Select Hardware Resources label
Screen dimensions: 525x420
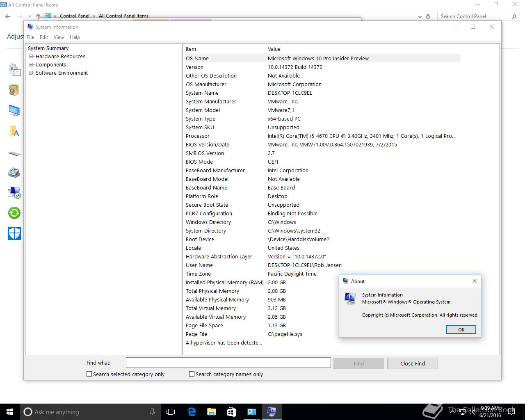pos(60,57)
